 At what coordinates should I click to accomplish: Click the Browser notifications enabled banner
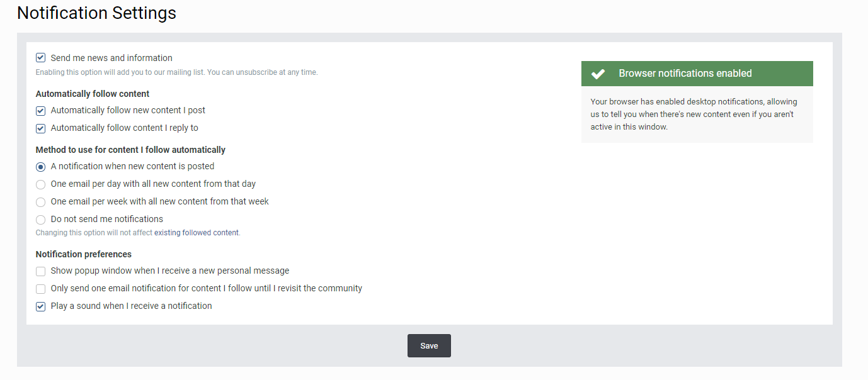[x=697, y=74]
